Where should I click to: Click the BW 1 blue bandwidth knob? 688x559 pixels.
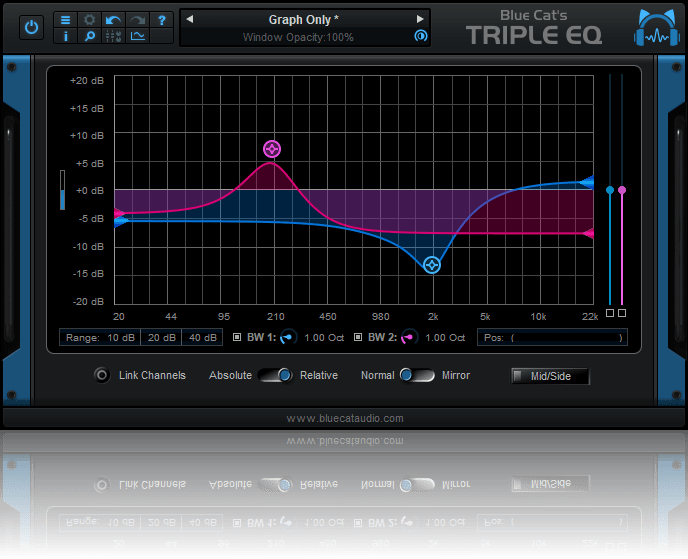pos(288,337)
